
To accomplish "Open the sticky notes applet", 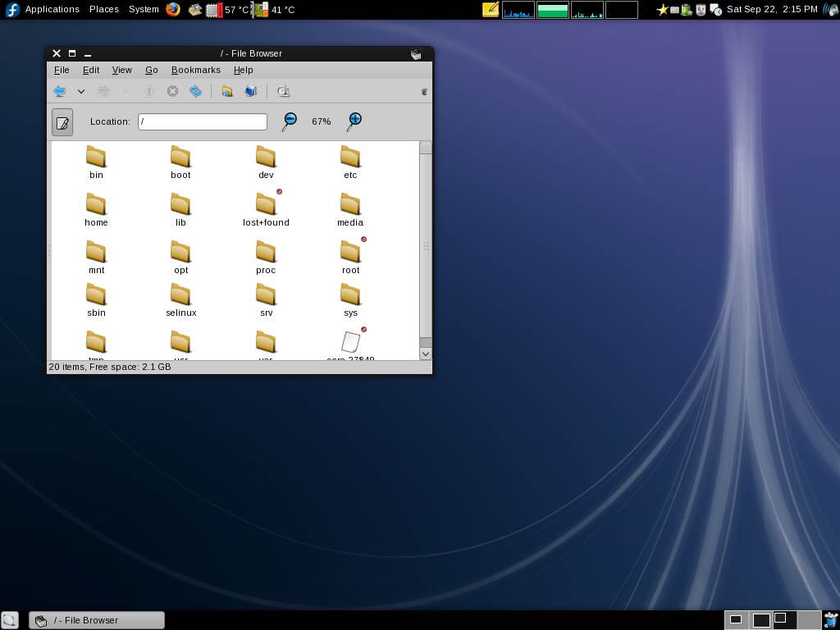I will 491,10.
